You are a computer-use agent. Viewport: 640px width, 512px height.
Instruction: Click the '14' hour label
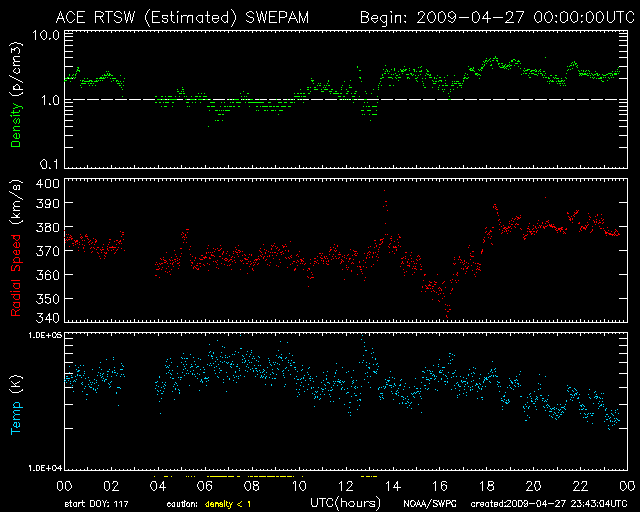393,486
